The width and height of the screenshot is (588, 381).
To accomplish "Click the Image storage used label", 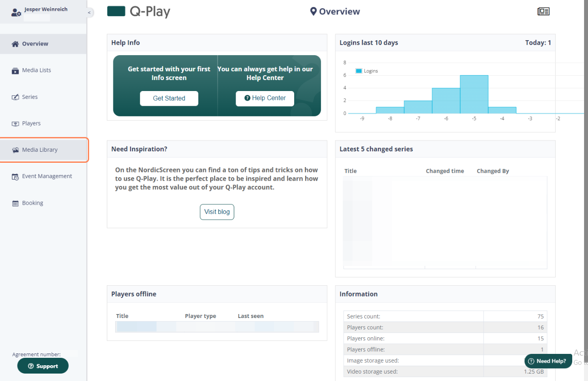I will (373, 360).
